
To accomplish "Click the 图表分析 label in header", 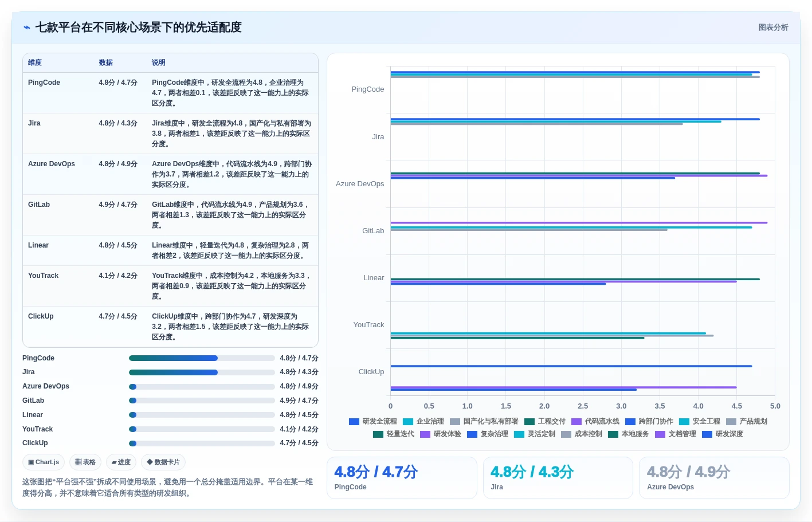I will 773,28.
